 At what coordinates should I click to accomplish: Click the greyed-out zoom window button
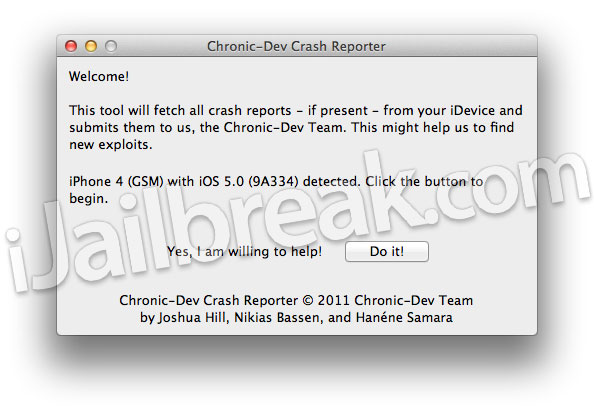[111, 46]
